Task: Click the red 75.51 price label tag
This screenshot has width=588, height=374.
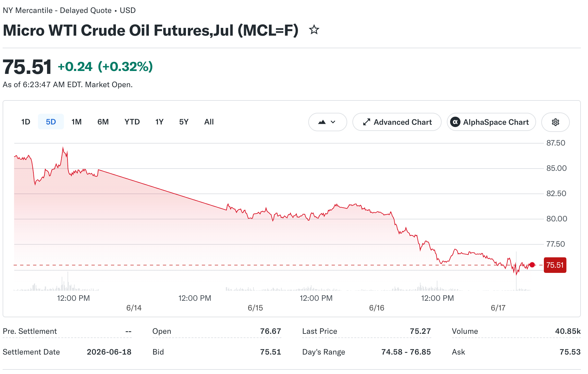Action: (555, 265)
